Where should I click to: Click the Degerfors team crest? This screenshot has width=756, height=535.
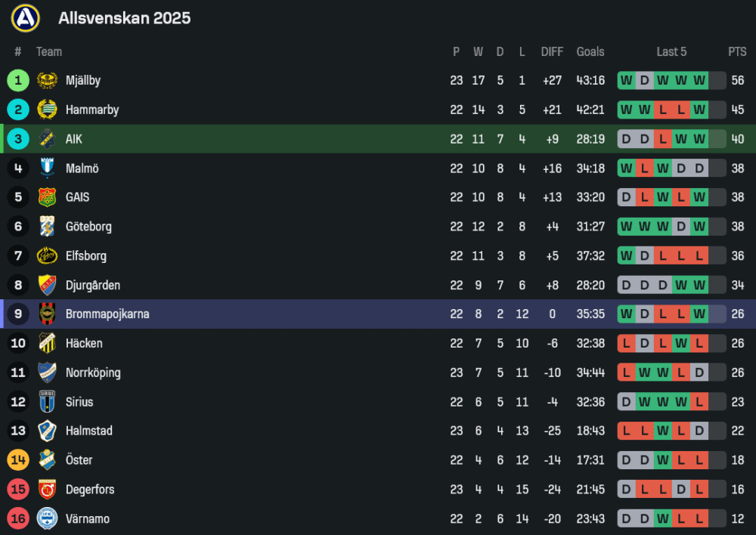(x=48, y=490)
